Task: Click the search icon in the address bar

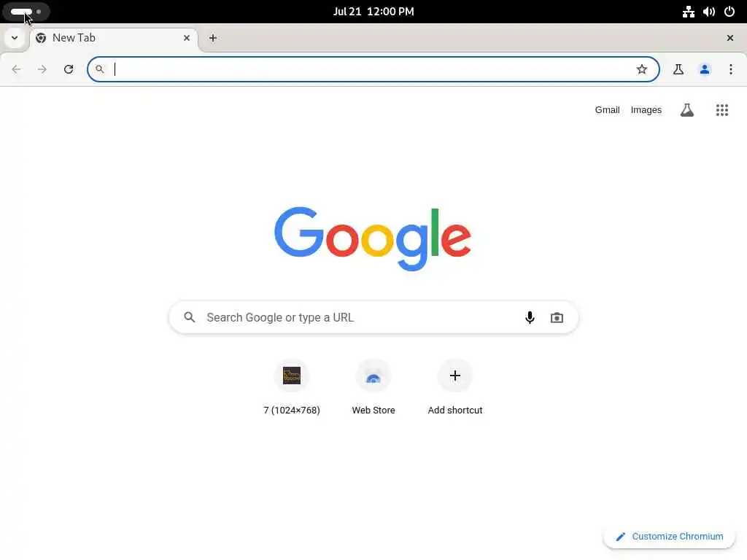Action: click(99, 69)
